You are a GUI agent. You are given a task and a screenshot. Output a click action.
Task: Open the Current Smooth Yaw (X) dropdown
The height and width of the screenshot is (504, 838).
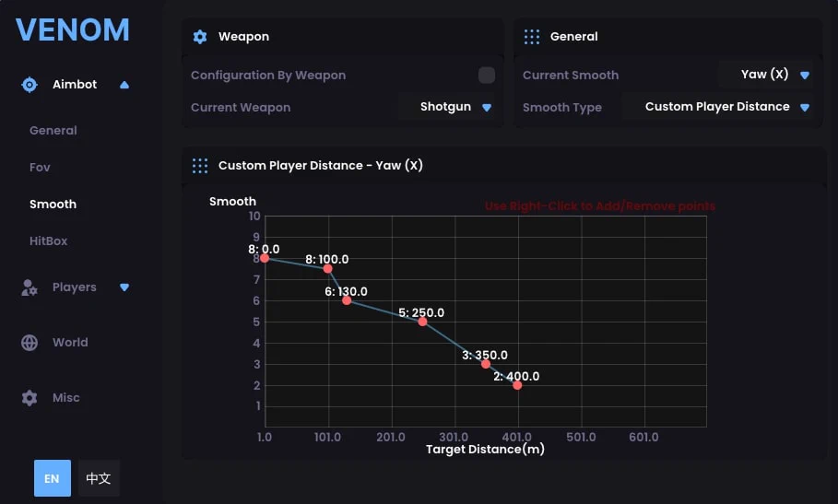(x=767, y=75)
